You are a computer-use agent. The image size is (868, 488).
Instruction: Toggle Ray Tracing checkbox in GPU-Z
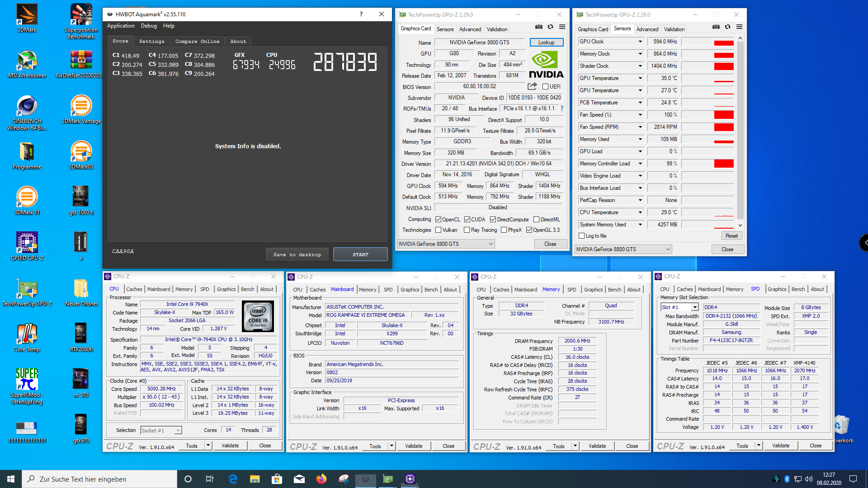[x=467, y=230]
